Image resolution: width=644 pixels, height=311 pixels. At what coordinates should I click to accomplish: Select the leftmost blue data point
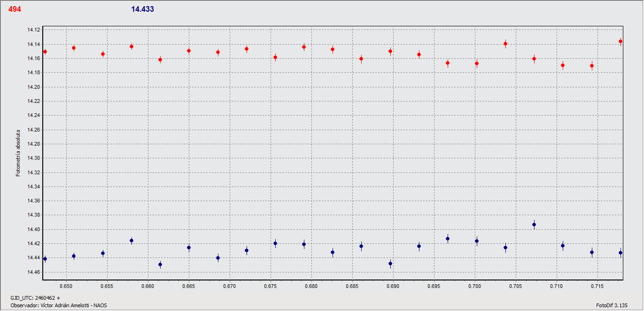[45, 259]
